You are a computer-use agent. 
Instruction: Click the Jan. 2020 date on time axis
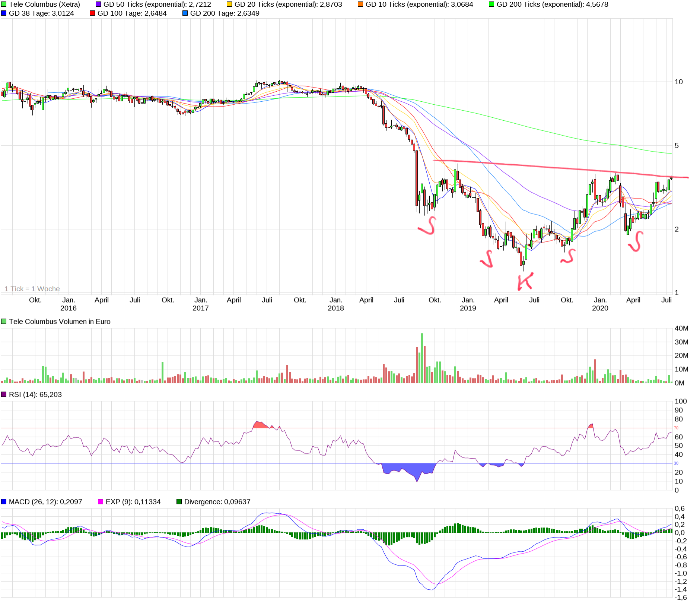point(600,304)
